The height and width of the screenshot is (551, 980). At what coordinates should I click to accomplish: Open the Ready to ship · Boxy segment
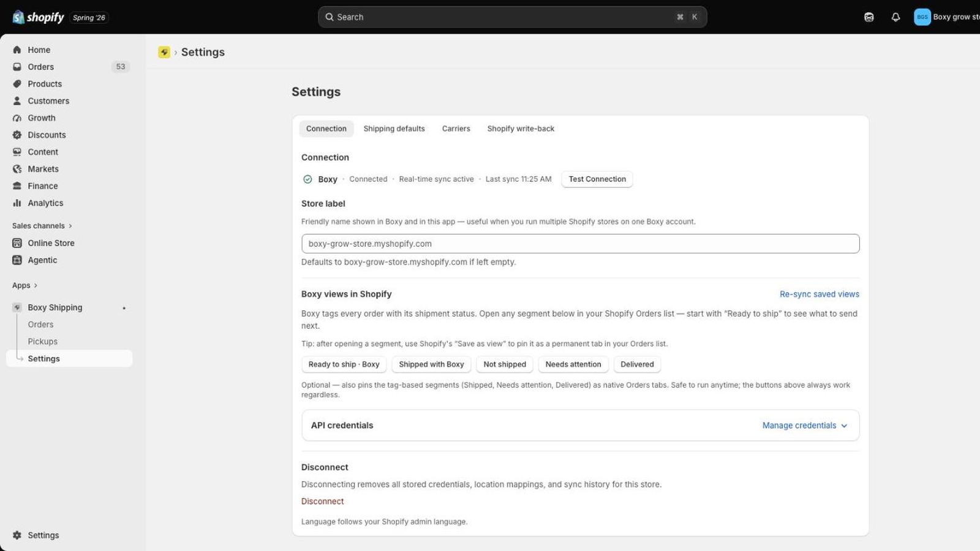point(344,364)
